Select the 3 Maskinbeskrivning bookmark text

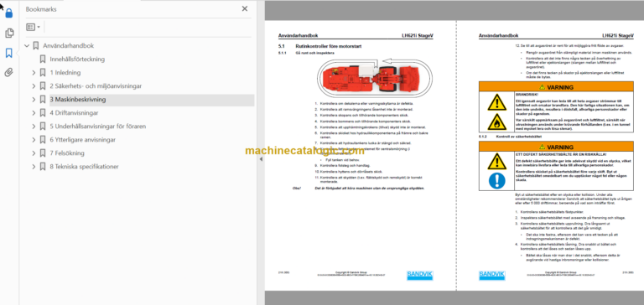[x=78, y=100]
